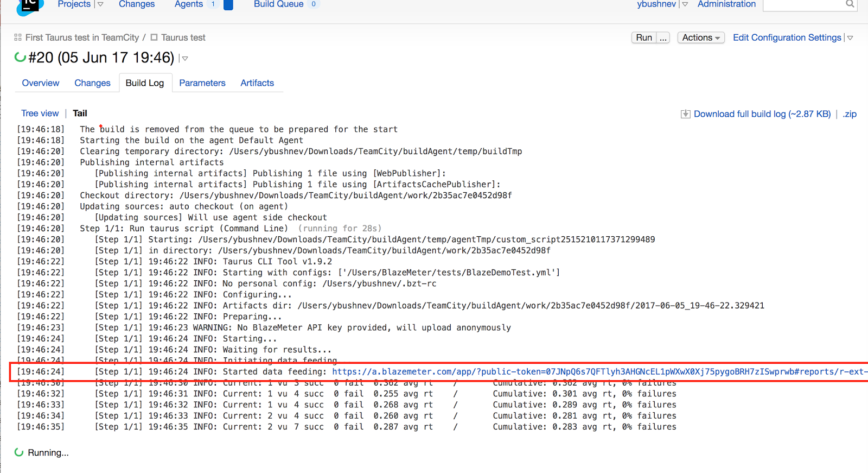Open the Build Queue page
The image size is (868, 473).
[x=278, y=4]
